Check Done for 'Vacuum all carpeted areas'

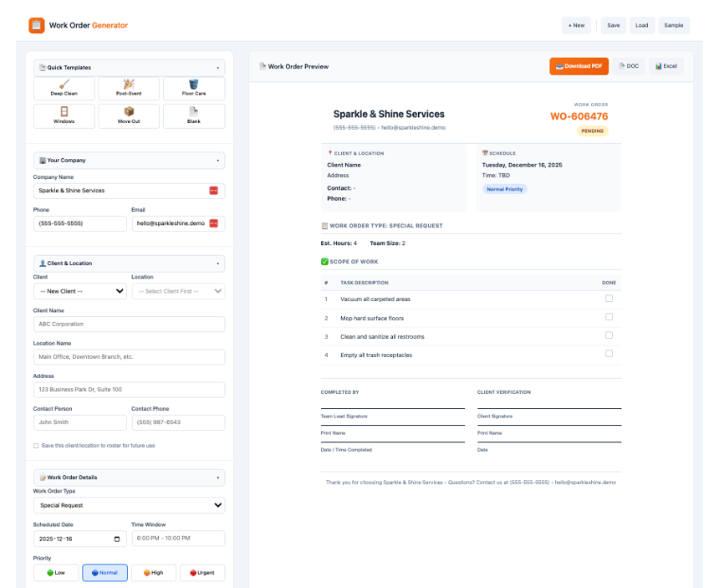[x=610, y=299]
